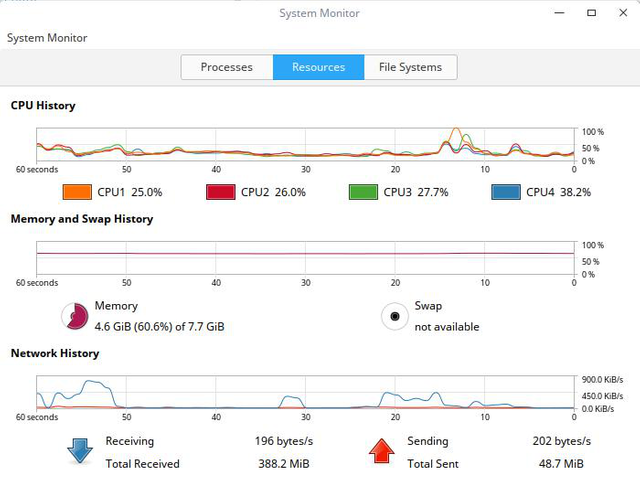Click the Receiving label

click(130, 441)
